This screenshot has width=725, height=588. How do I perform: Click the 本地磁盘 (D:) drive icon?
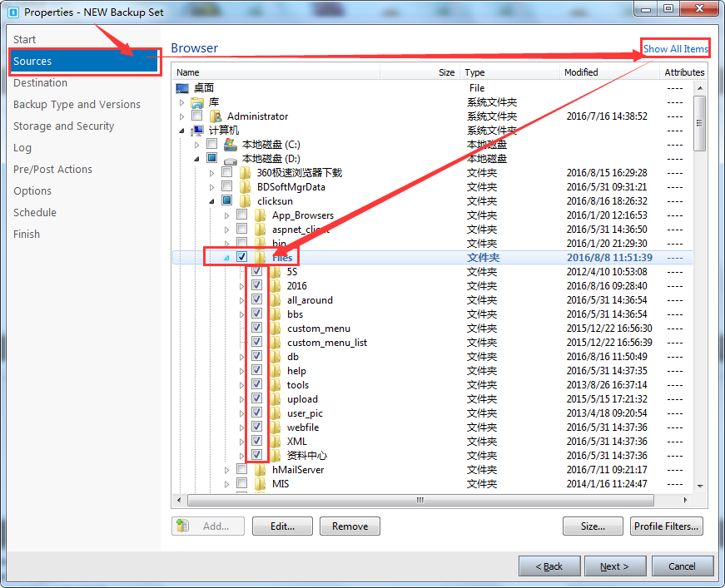click(x=231, y=159)
